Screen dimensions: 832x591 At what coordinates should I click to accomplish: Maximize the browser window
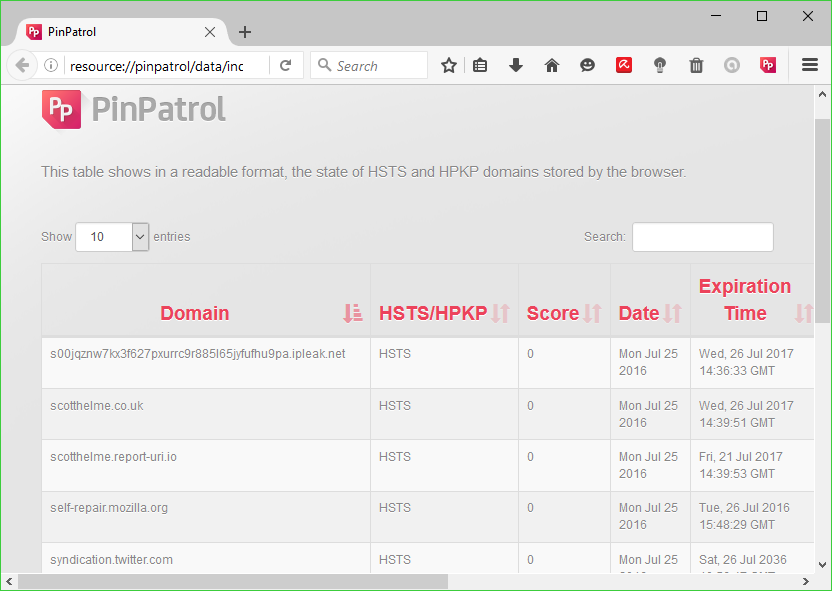[x=762, y=16]
